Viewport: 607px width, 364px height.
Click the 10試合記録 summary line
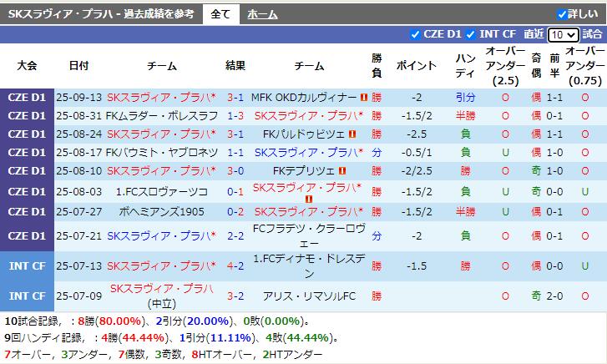(x=157, y=321)
